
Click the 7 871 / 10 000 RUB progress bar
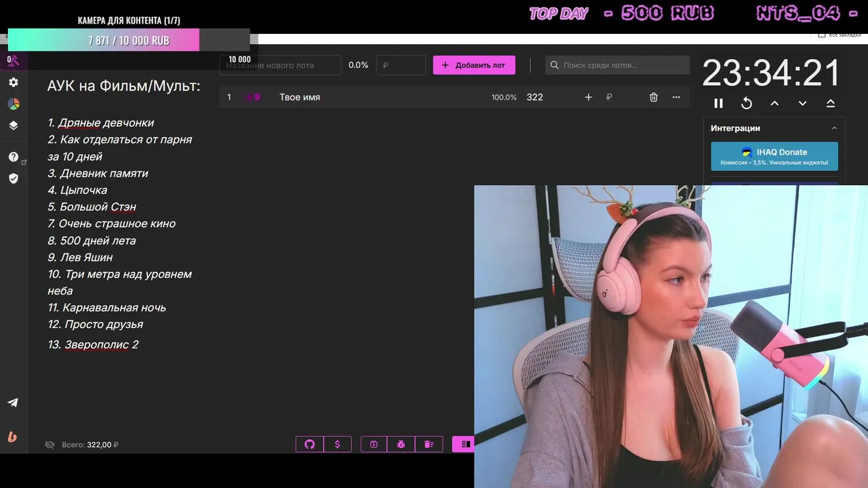(x=129, y=40)
